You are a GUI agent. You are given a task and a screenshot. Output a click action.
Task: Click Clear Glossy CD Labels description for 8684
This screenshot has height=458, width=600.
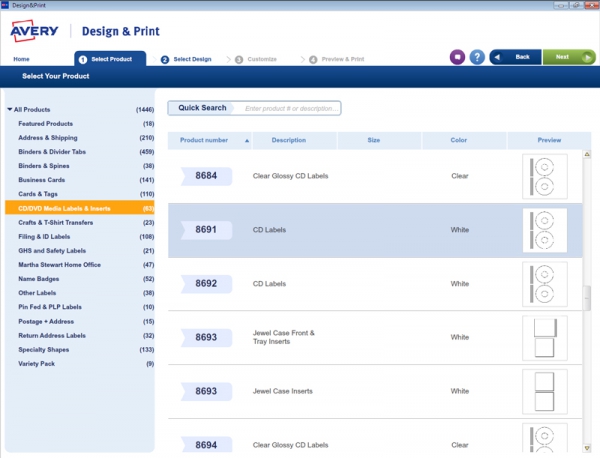tap(290, 176)
